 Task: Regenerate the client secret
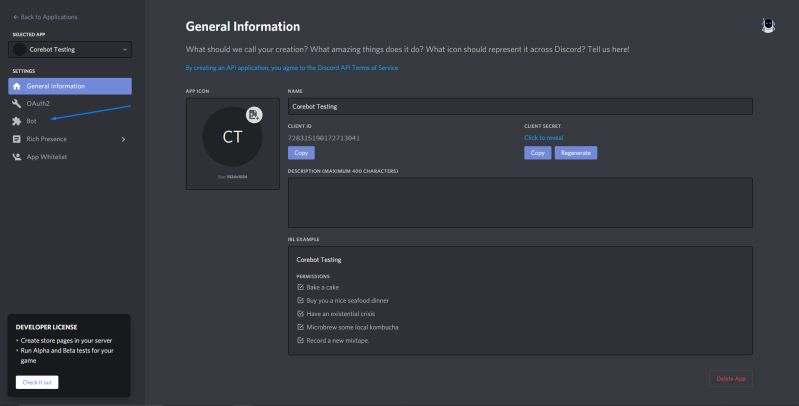pos(576,153)
